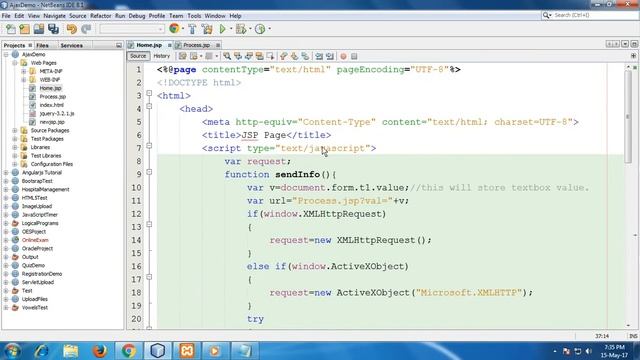This screenshot has width=640, height=360.
Task: Click the History view button
Action: [162, 56]
